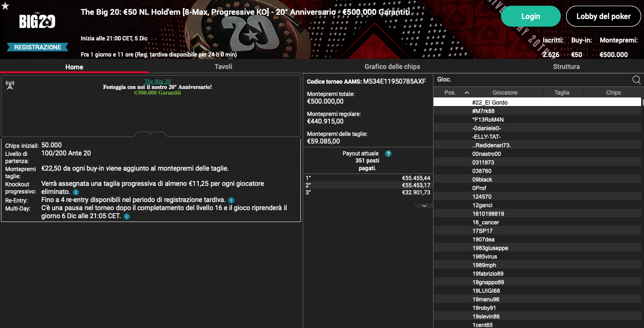644x328 pixels.
Task: Click the 2° place payout row
Action: coord(368,185)
